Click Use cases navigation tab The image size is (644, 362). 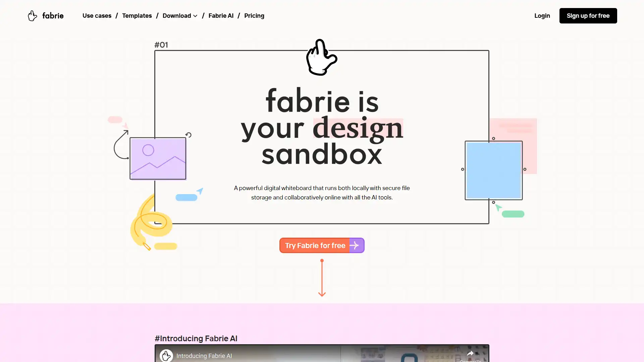tap(97, 15)
